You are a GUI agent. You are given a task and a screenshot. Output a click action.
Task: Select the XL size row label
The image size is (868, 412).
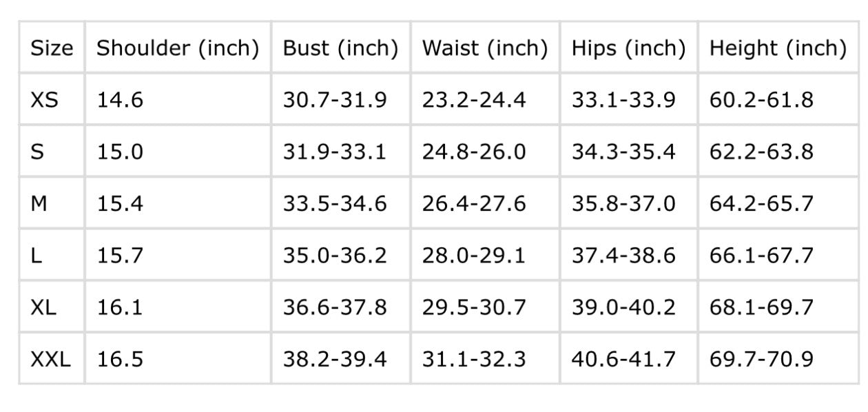click(x=44, y=307)
